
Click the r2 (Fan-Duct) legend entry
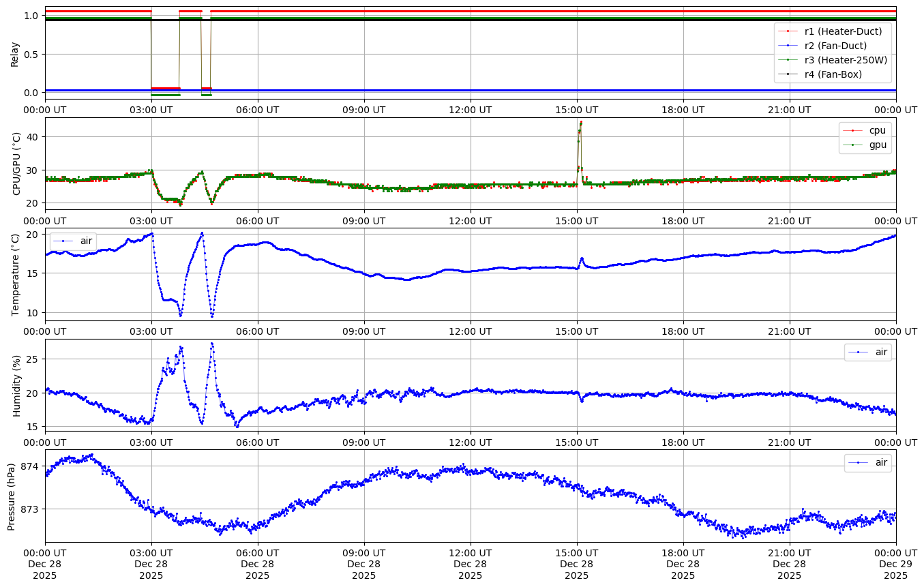coord(835,46)
